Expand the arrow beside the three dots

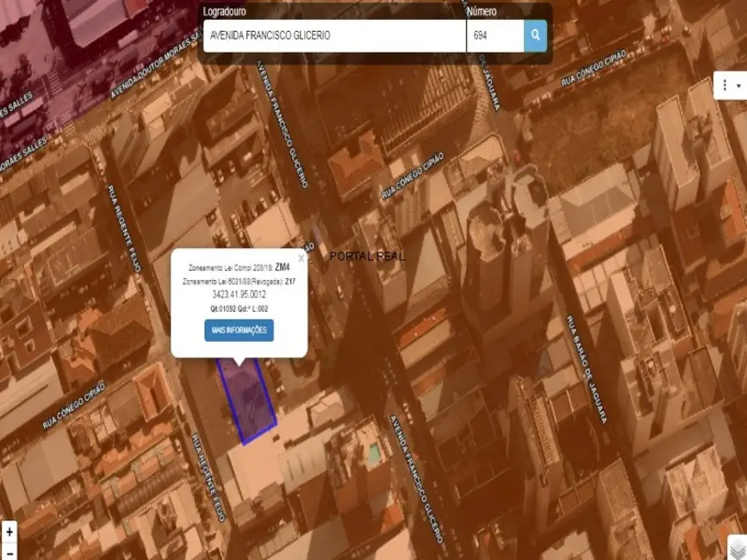(x=738, y=86)
